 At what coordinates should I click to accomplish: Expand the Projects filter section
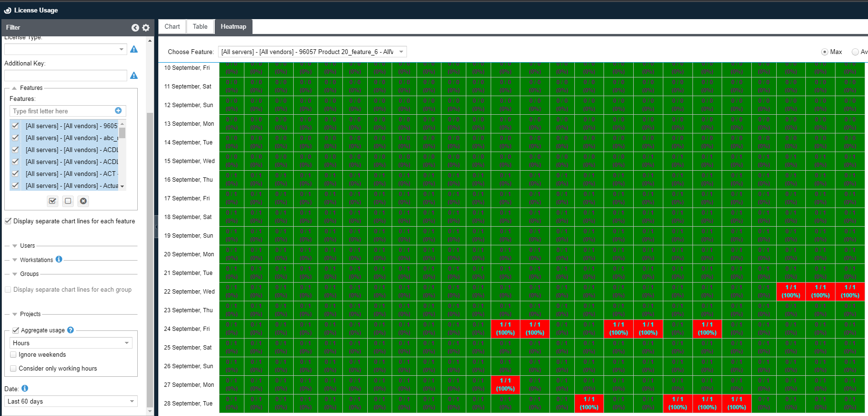point(30,314)
